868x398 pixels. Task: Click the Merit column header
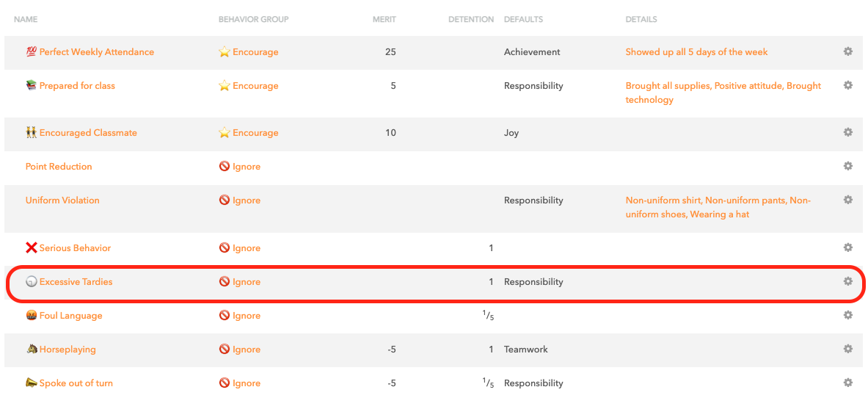[x=384, y=19]
